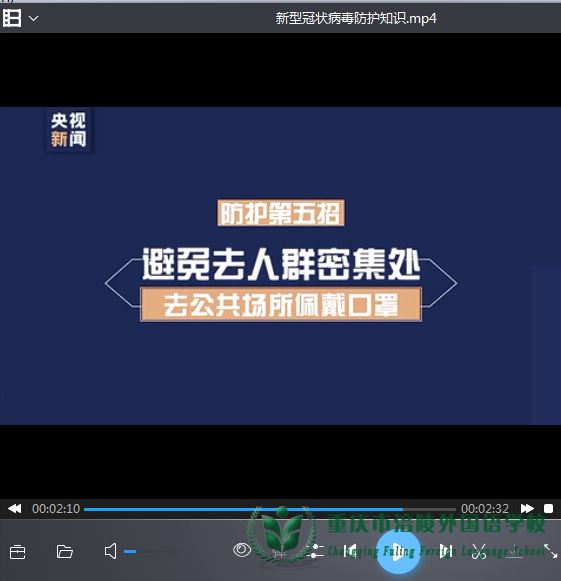
Task: Mute the audio with the speaker icon
Action: coord(110,551)
